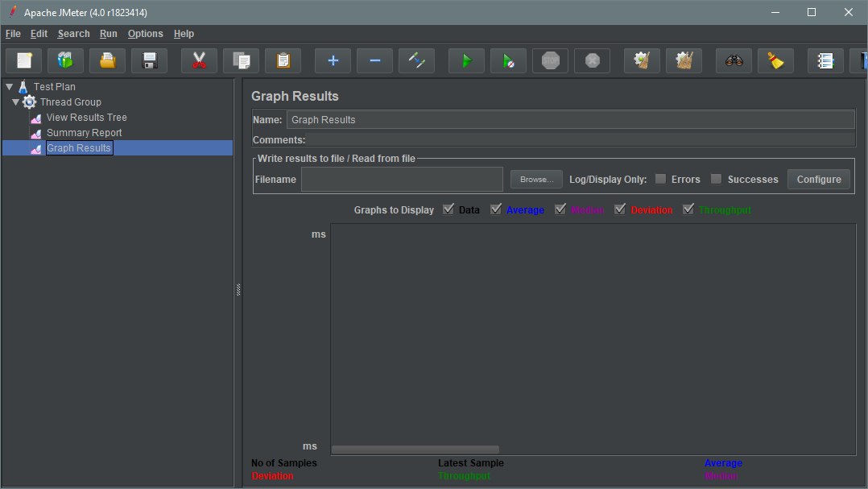
Task: Clear all results with double broom icon
Action: tap(684, 60)
